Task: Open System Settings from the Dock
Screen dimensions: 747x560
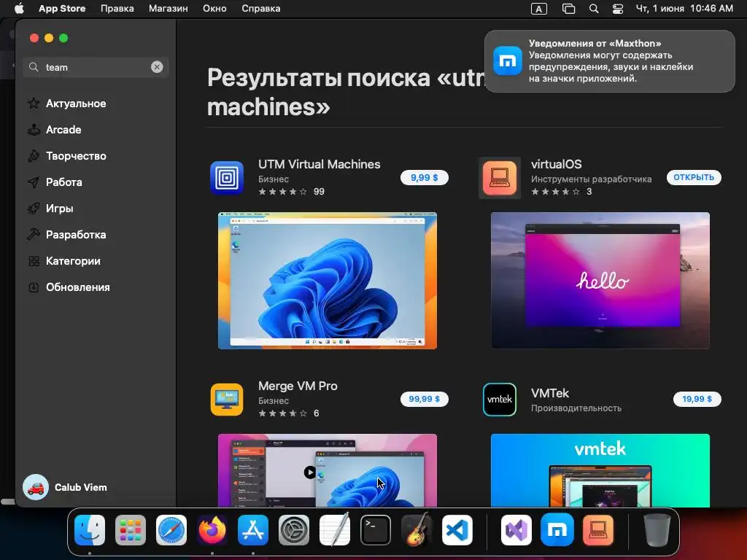Action: click(x=294, y=530)
